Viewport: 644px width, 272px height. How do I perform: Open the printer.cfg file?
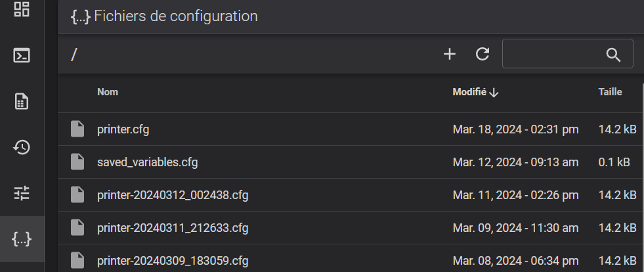[123, 129]
